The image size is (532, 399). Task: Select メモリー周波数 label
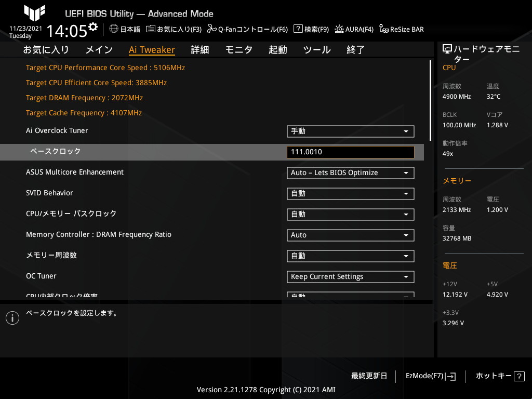pos(51,255)
